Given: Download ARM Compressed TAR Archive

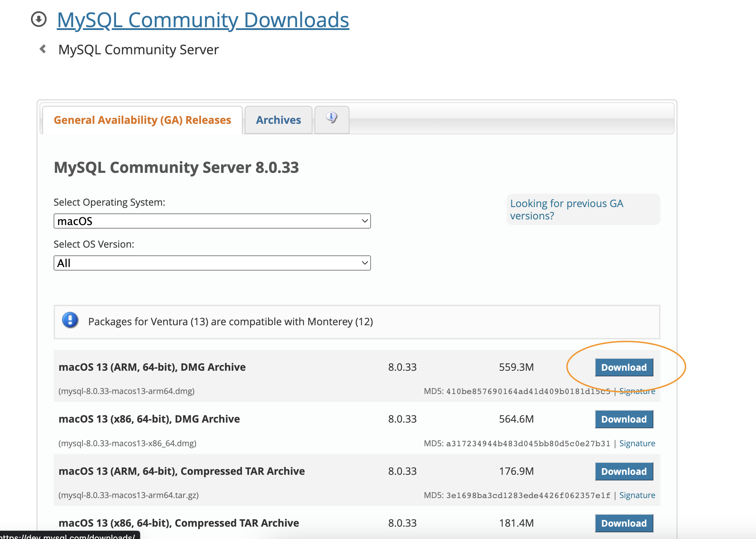Looking at the screenshot, I should [x=624, y=471].
